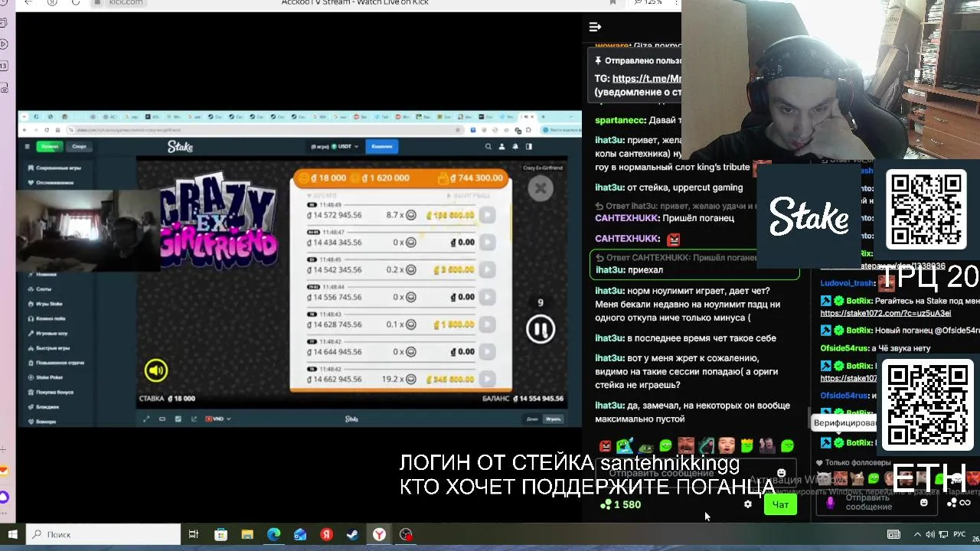
Task: Open the Stake hamburger menu
Action: coord(28,146)
